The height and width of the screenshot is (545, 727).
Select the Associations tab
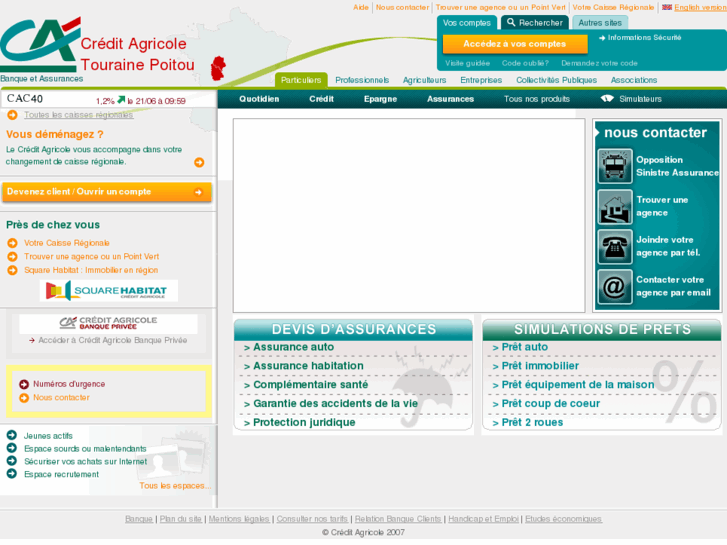[x=634, y=80]
